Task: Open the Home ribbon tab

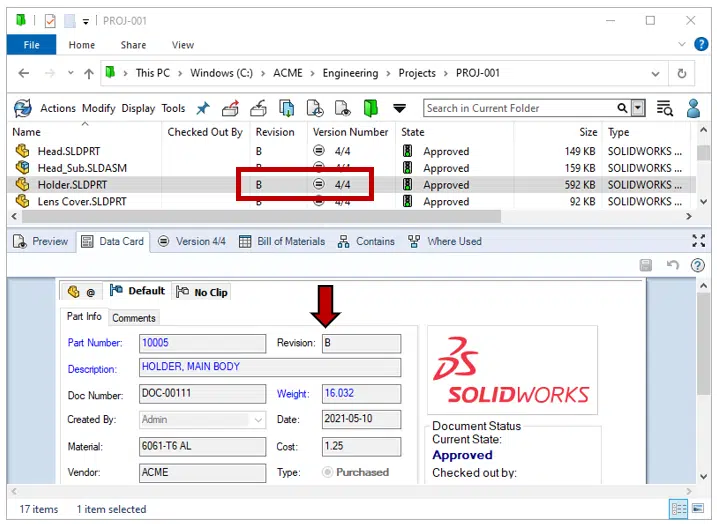Action: 82,45
